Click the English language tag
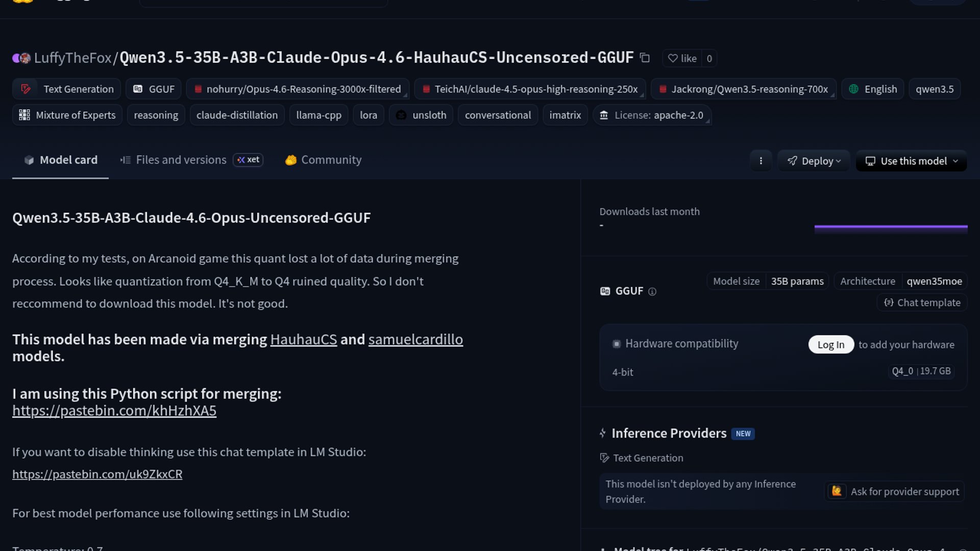The height and width of the screenshot is (551, 980). [x=873, y=89]
